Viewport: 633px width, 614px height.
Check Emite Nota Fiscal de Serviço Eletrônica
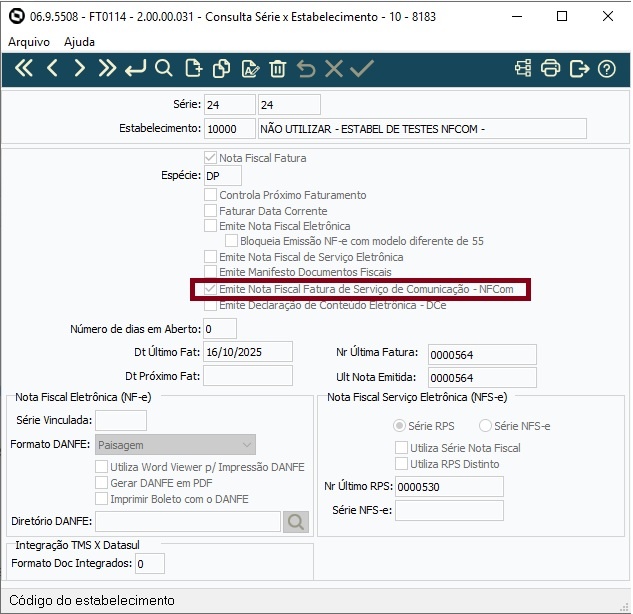click(210, 257)
